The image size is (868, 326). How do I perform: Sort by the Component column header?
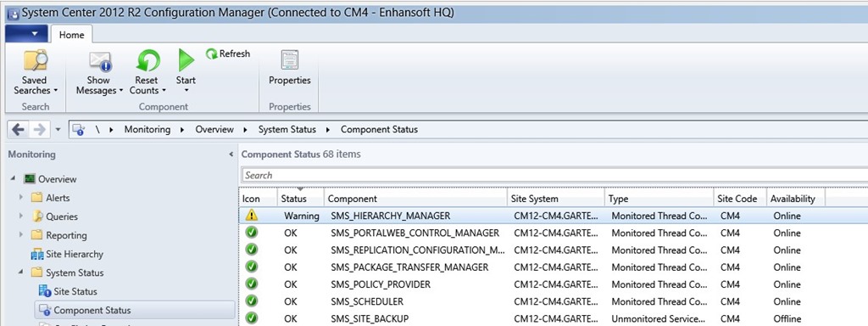pos(415,199)
